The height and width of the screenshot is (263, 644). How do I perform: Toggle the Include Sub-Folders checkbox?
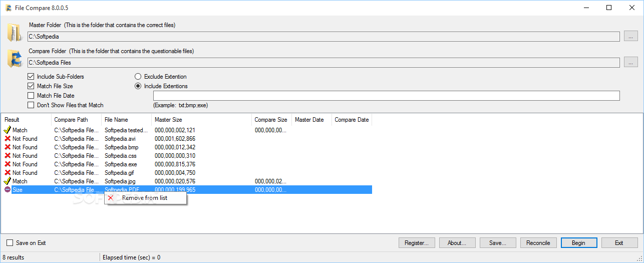pos(31,77)
